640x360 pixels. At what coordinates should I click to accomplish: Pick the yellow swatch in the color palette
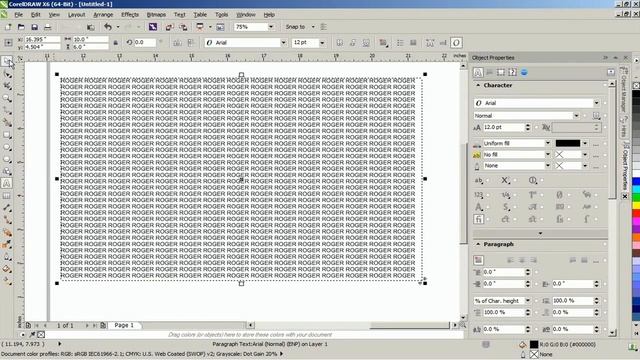point(636,205)
